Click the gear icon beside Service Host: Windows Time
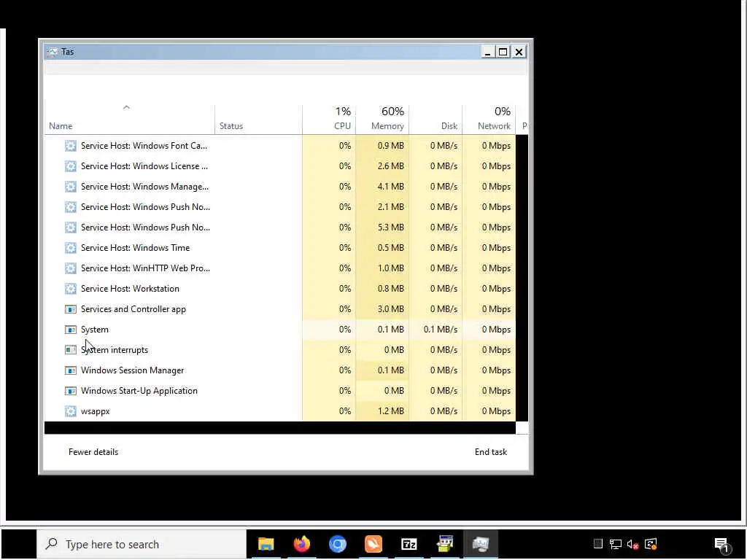 71,248
